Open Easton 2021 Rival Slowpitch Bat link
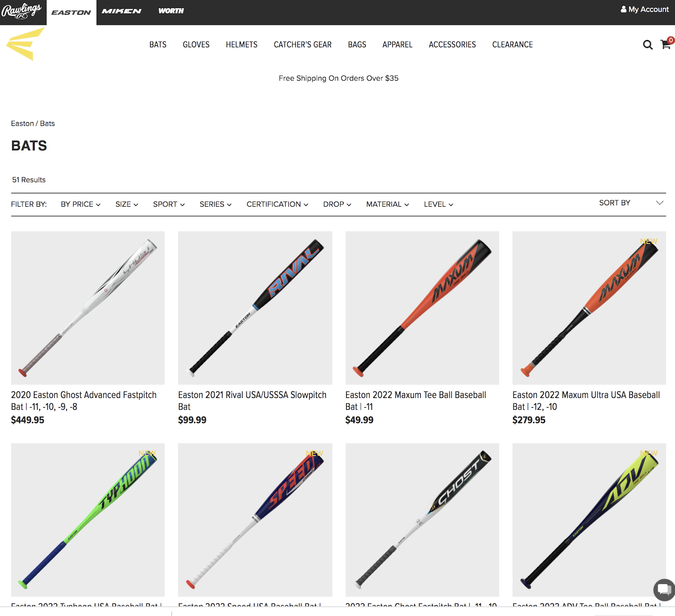This screenshot has height=616, width=675. click(x=252, y=401)
